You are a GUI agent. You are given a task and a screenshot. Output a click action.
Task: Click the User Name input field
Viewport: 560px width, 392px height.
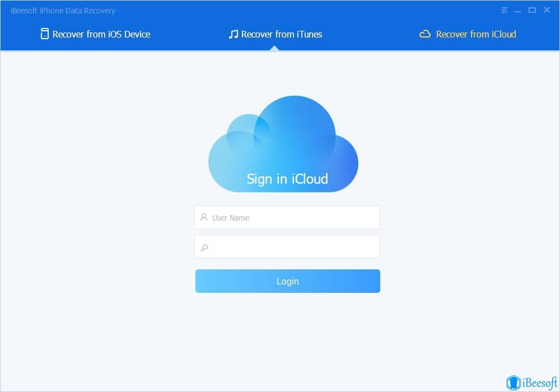(x=287, y=217)
